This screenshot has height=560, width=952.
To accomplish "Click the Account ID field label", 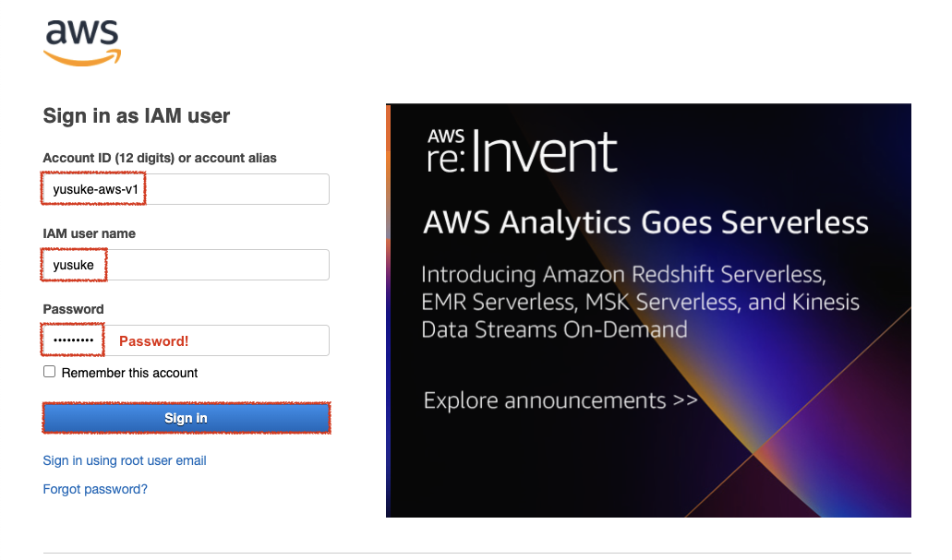I will coord(160,158).
